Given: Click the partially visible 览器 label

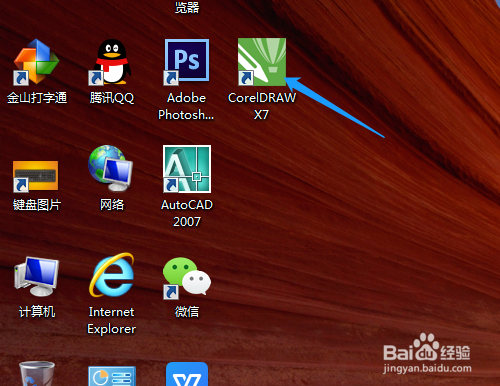Looking at the screenshot, I should click(x=187, y=7).
